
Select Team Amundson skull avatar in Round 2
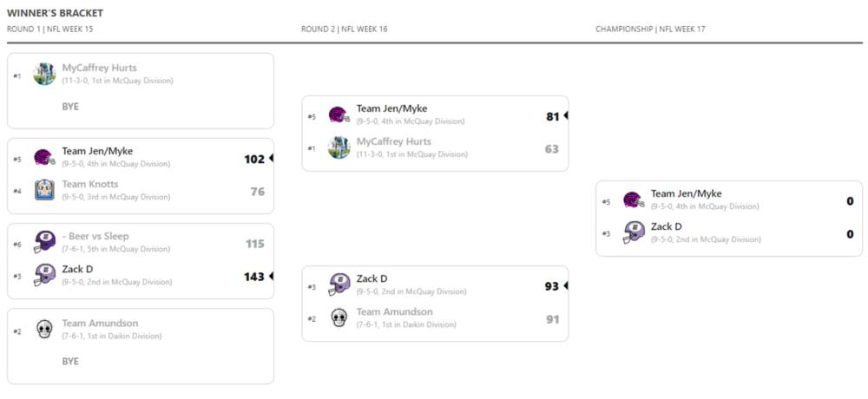tap(339, 317)
